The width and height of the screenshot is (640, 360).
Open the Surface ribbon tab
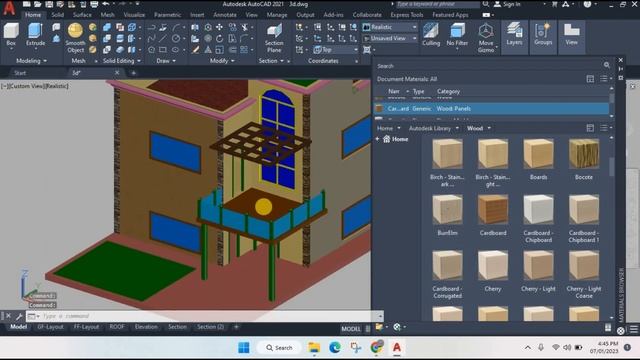pyautogui.click(x=82, y=15)
